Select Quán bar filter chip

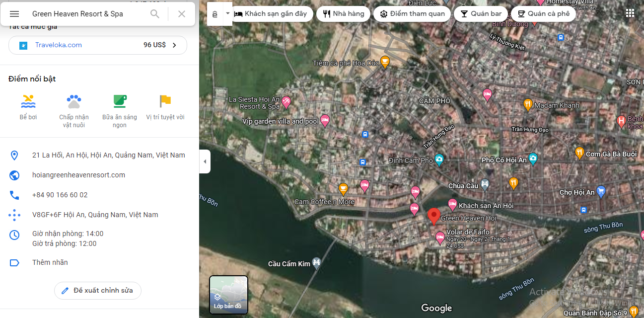[x=481, y=14]
